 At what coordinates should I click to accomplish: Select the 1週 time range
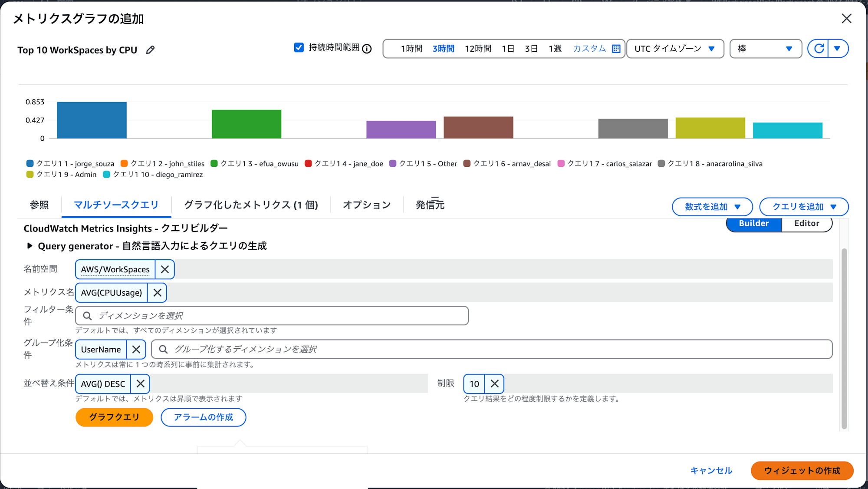coord(555,49)
